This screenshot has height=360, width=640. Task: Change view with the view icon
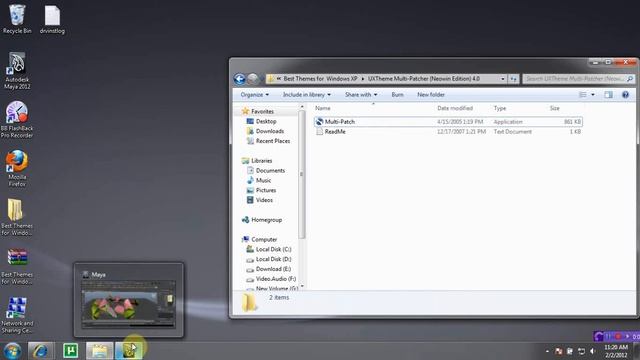point(582,95)
